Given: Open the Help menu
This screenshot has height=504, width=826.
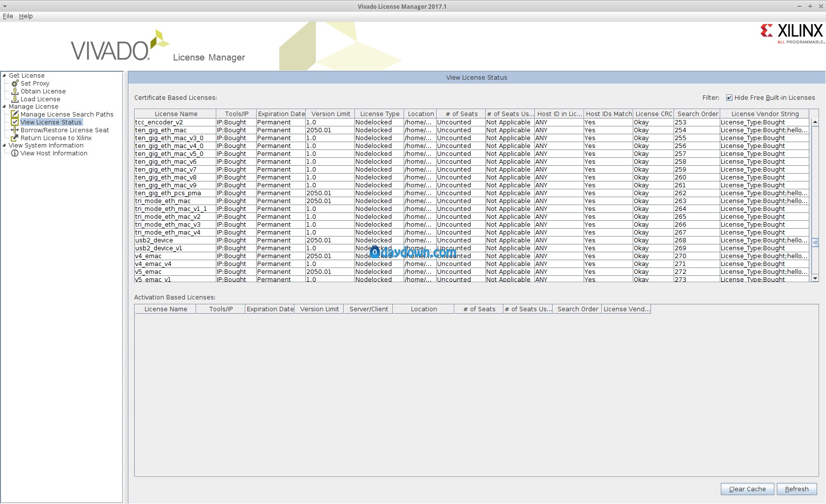Looking at the screenshot, I should (x=26, y=16).
